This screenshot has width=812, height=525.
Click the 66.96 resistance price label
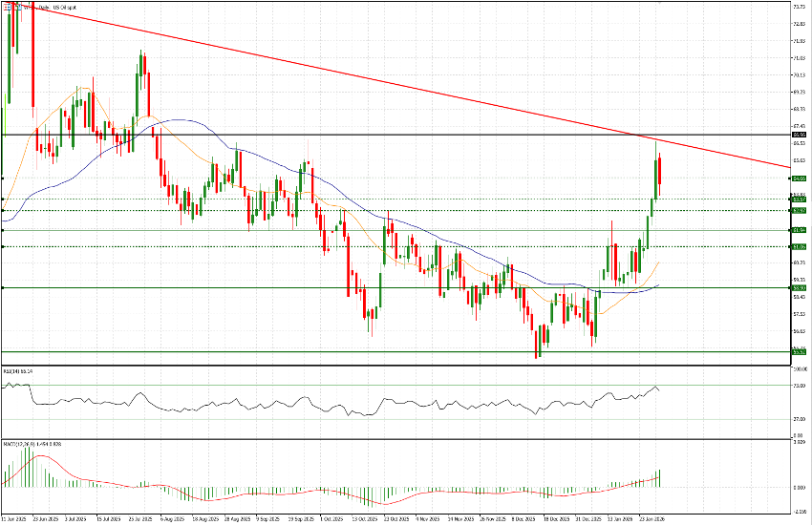(x=800, y=135)
